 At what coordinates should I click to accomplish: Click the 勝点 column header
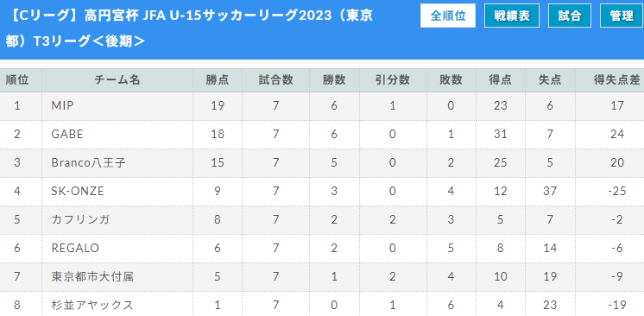pos(218,80)
